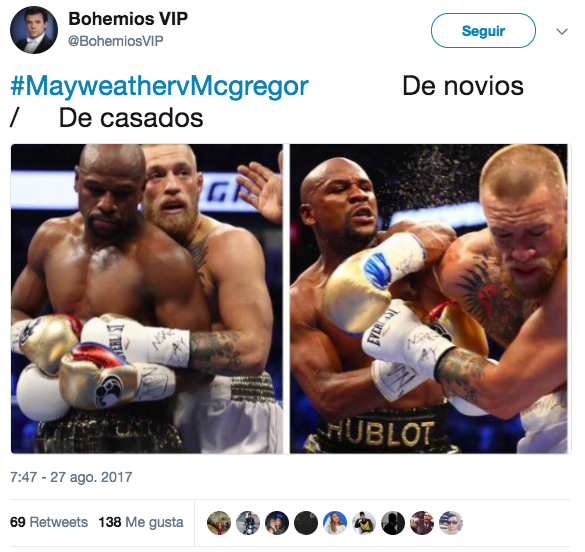Open the #MayweathervMcgregor hashtag
This screenshot has width=585, height=552.
click(x=160, y=86)
